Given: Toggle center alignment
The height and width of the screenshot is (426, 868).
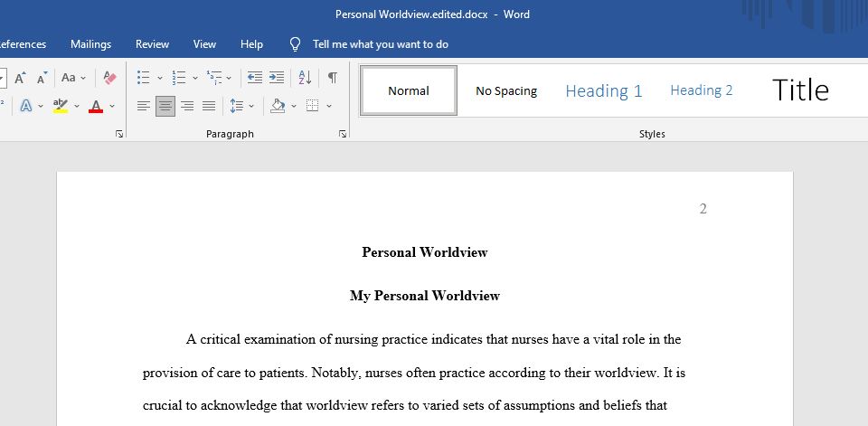Looking at the screenshot, I should pos(165,105).
